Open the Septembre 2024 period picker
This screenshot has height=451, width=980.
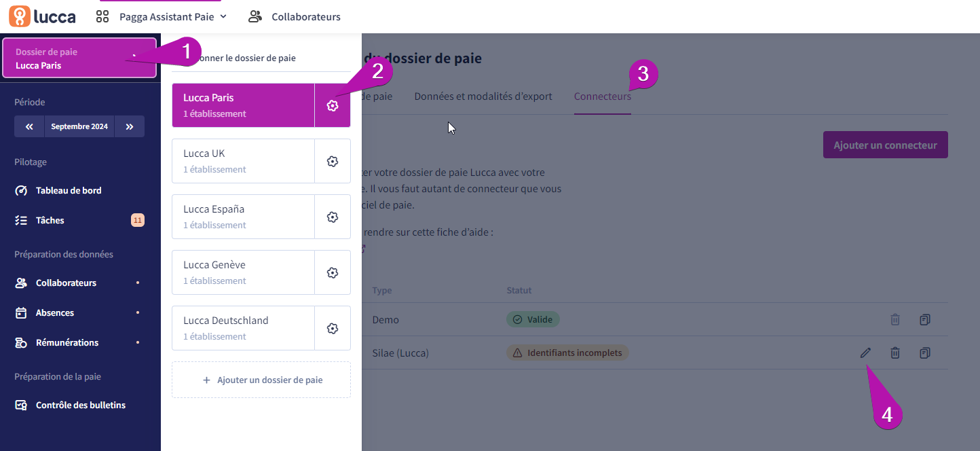pyautogui.click(x=79, y=126)
